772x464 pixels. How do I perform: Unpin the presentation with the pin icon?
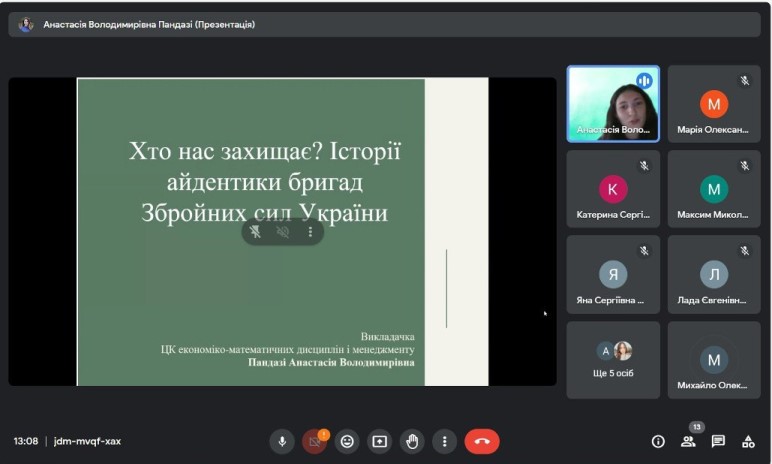(255, 232)
